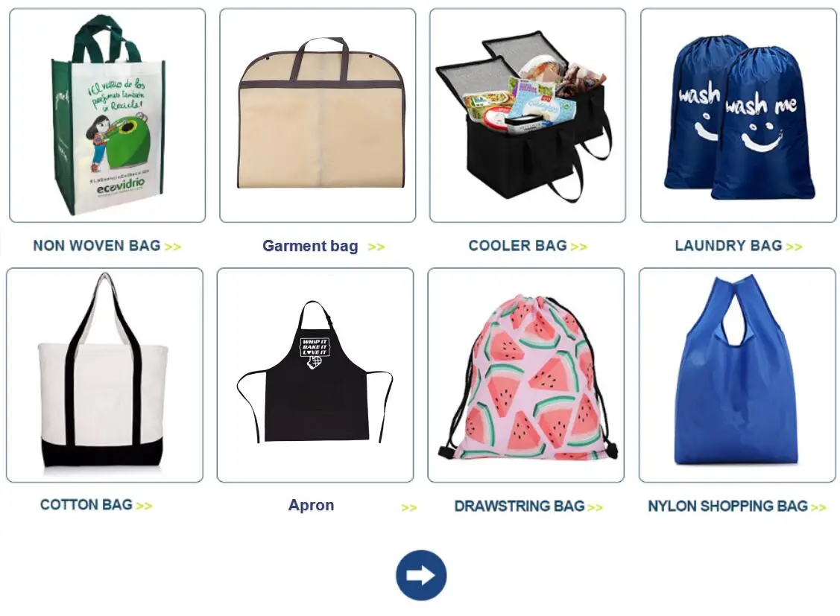Screen dimensions: 840x616
Task: Click the green ecovidrio tote bag image
Action: (107, 115)
